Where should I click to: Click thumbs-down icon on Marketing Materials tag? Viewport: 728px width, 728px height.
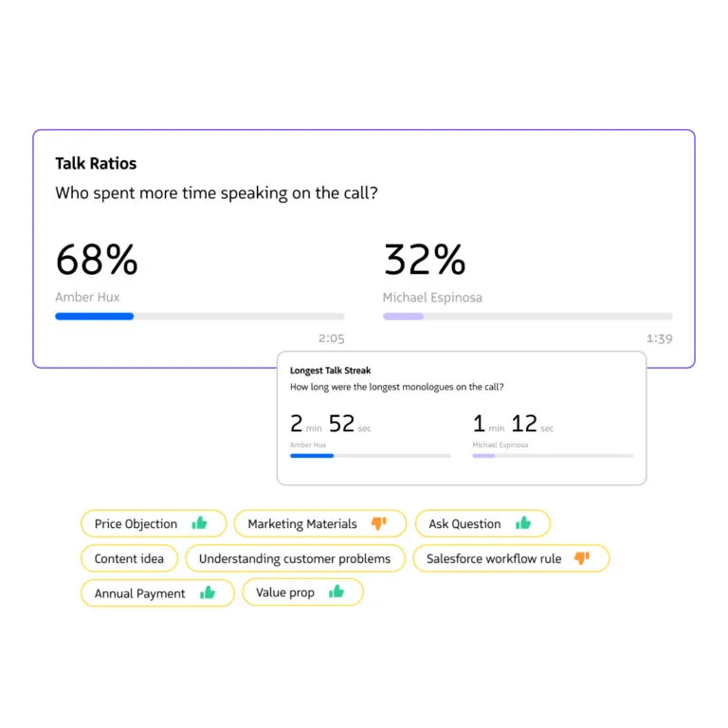click(x=379, y=523)
